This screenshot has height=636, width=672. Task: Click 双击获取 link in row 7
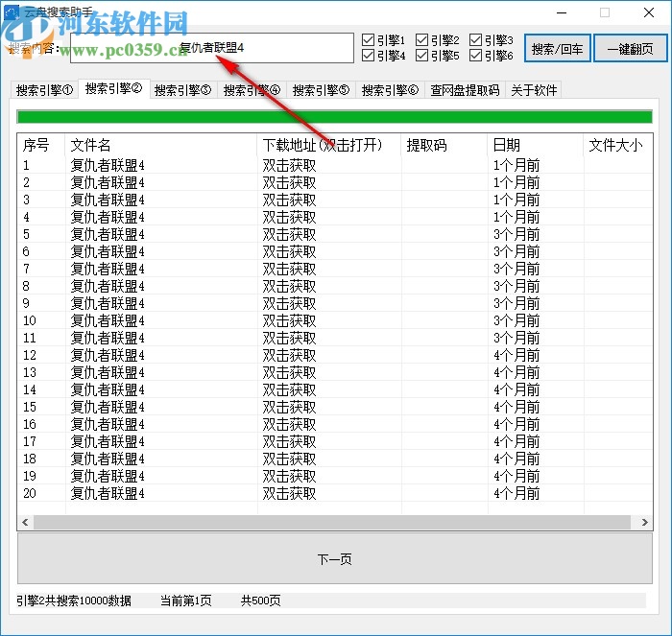click(289, 269)
